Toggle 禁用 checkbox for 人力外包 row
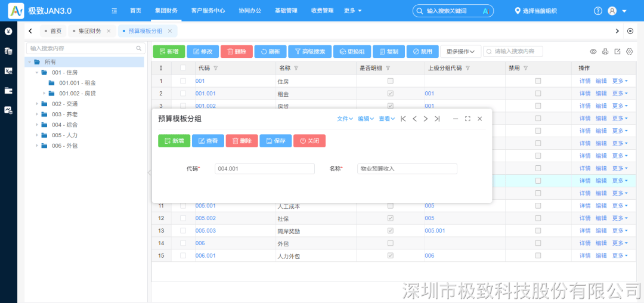Image resolution: width=644 pixels, height=303 pixels. point(538,255)
